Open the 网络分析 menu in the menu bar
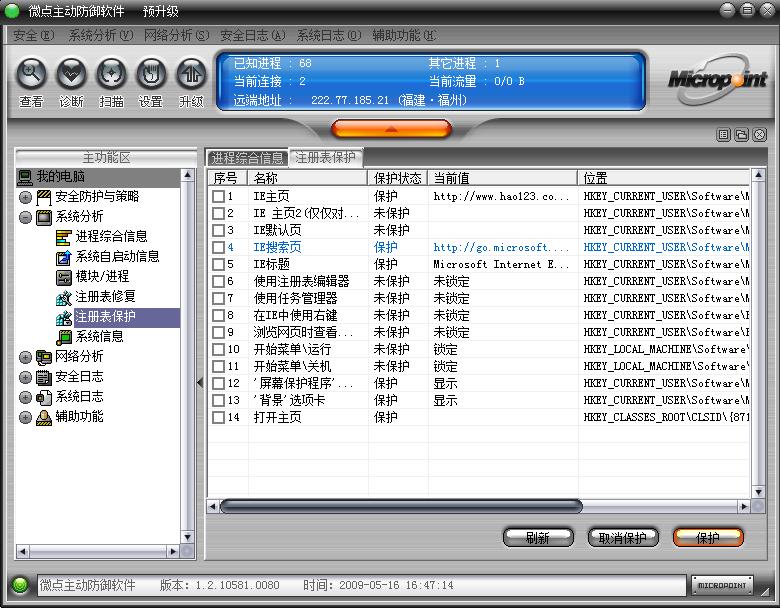Image resolution: width=780 pixels, height=608 pixels. click(x=176, y=35)
